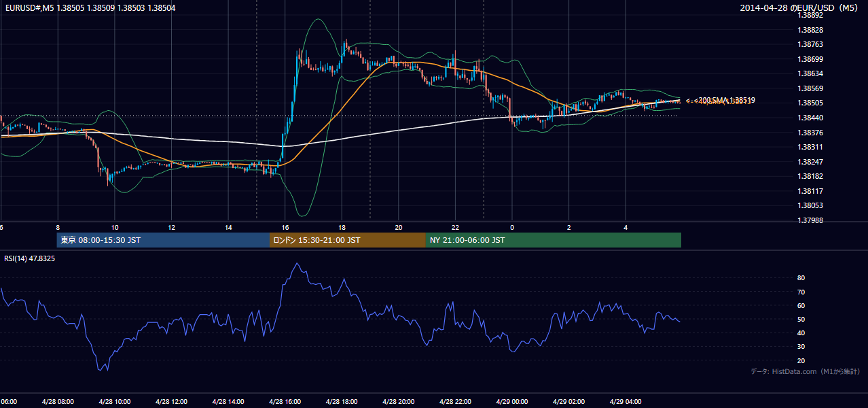The height and width of the screenshot is (408, 868).
Task: Click RSI axis level 50
Action: (x=801, y=319)
